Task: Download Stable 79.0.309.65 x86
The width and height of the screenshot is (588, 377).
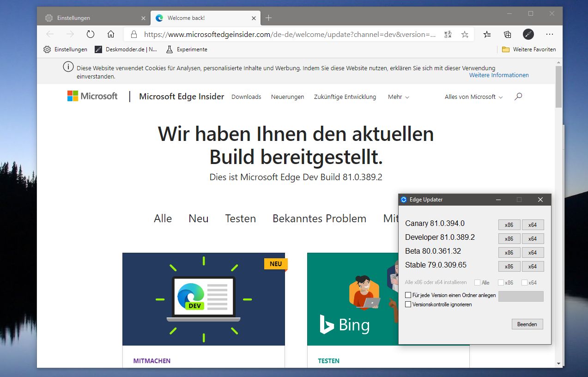Action: point(509,266)
